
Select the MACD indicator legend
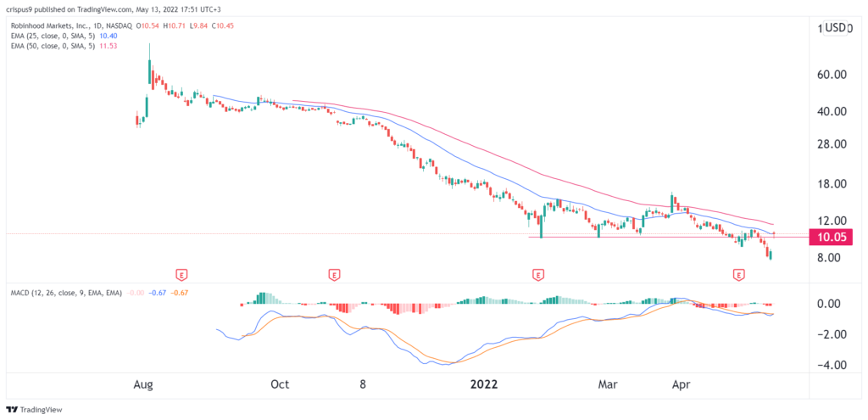pos(64,293)
